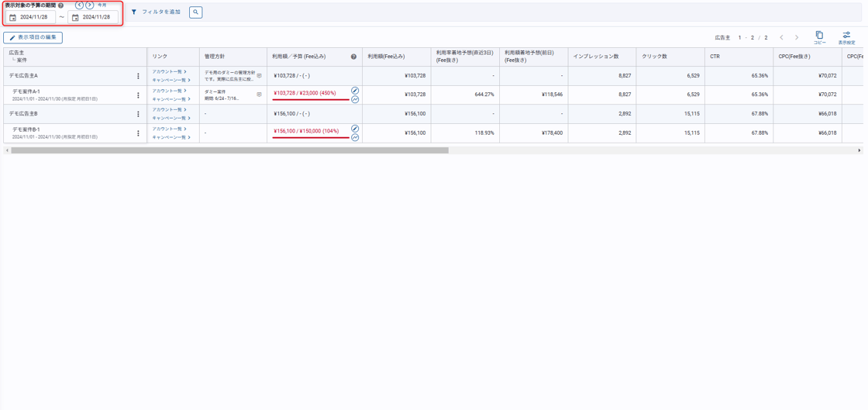
Task: Open 表示設定 display settings icon
Action: (x=846, y=36)
